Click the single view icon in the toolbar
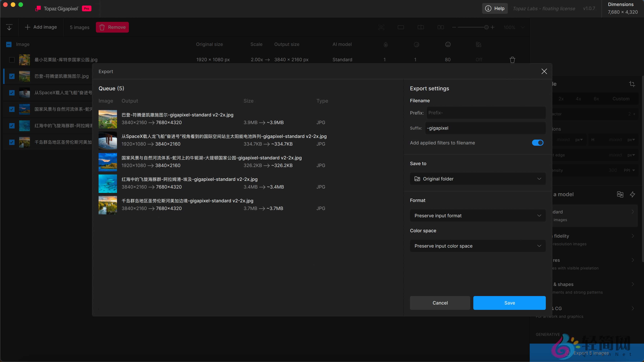The width and height of the screenshot is (644, 362). [401, 27]
